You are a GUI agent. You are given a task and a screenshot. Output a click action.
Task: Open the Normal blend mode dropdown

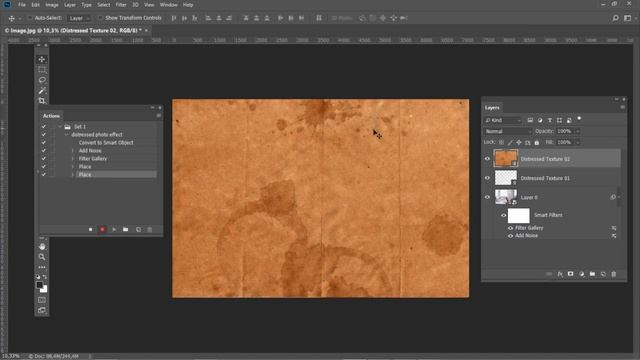point(508,131)
